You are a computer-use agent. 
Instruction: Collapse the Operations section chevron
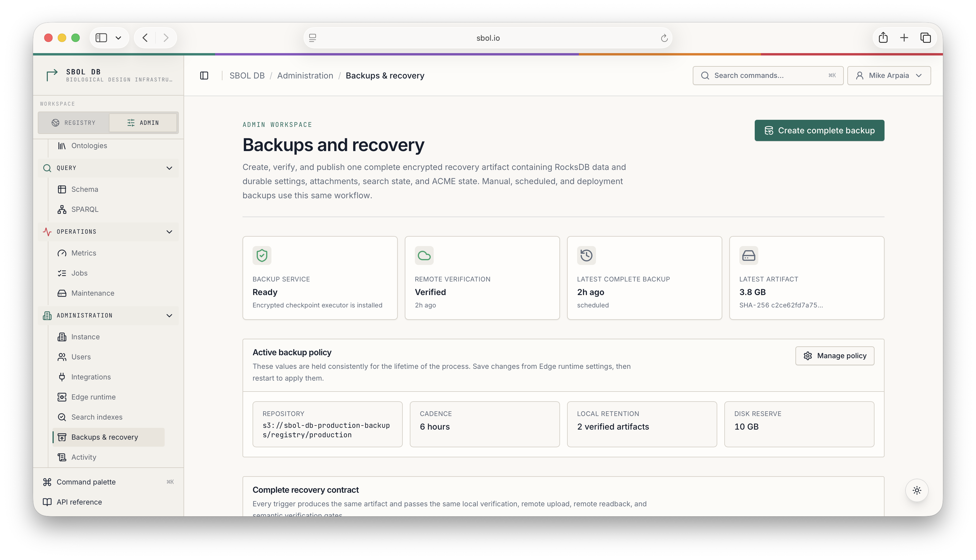[169, 232]
